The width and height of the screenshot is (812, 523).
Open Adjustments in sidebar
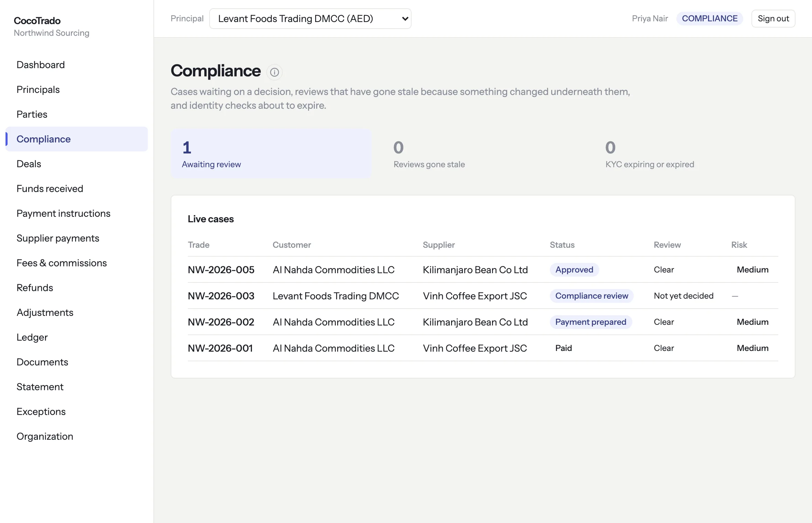76,312
